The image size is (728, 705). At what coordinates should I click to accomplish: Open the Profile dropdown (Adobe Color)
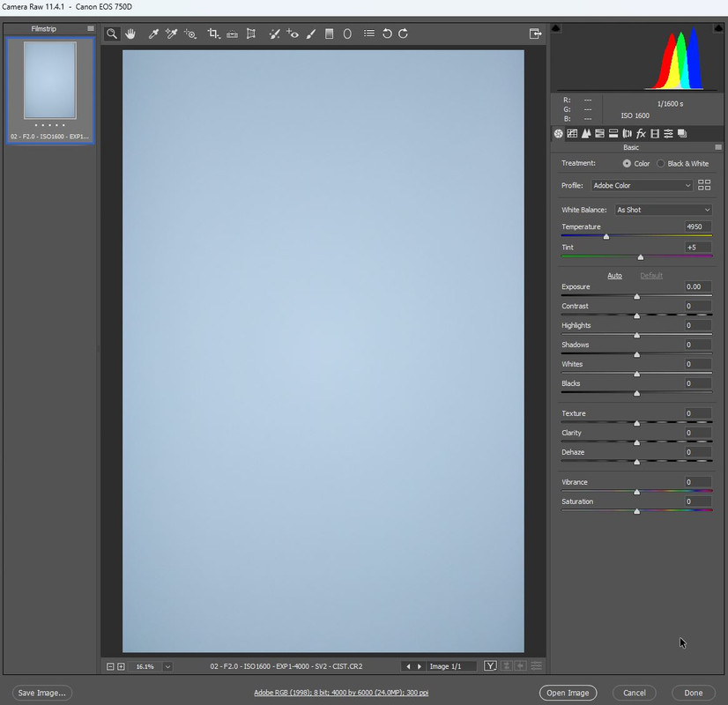tap(643, 185)
